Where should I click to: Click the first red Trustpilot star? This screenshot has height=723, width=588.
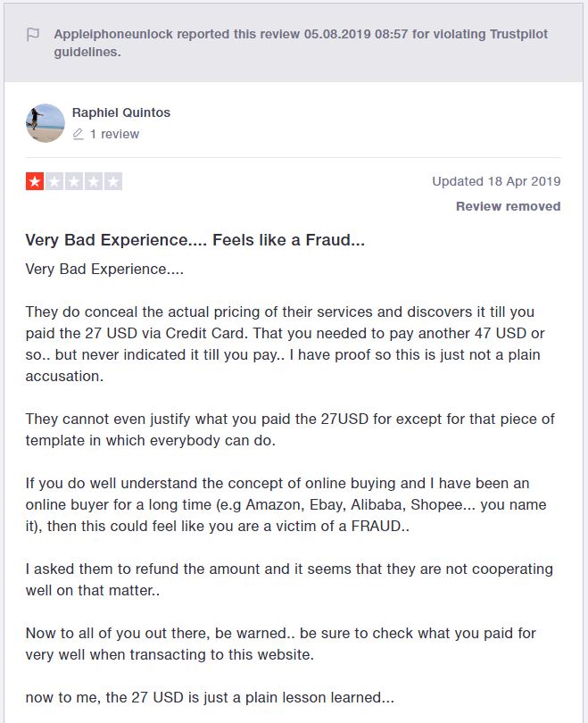point(34,180)
